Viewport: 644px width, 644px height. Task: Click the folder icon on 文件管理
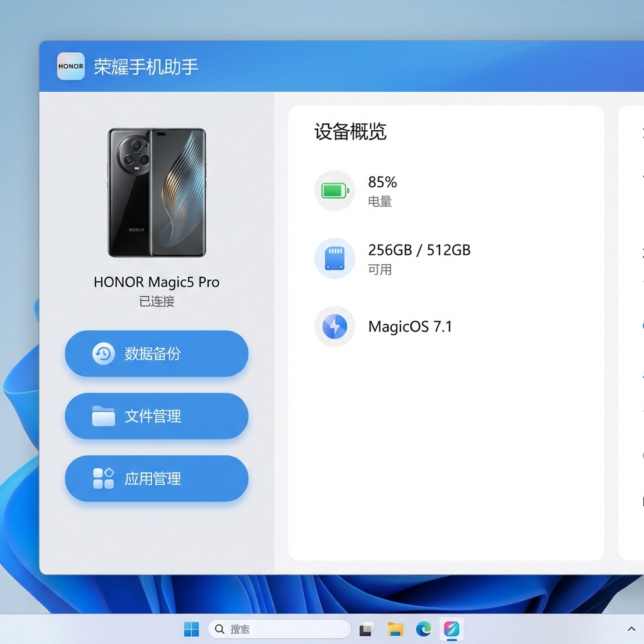[103, 416]
